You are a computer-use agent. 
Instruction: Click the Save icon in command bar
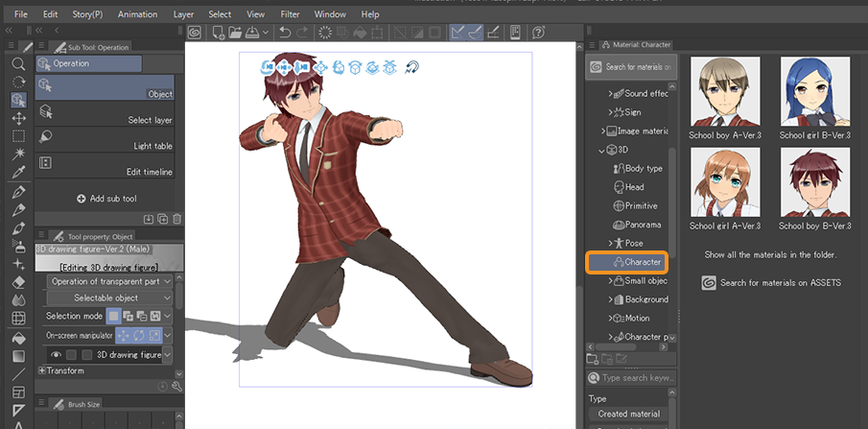252,33
